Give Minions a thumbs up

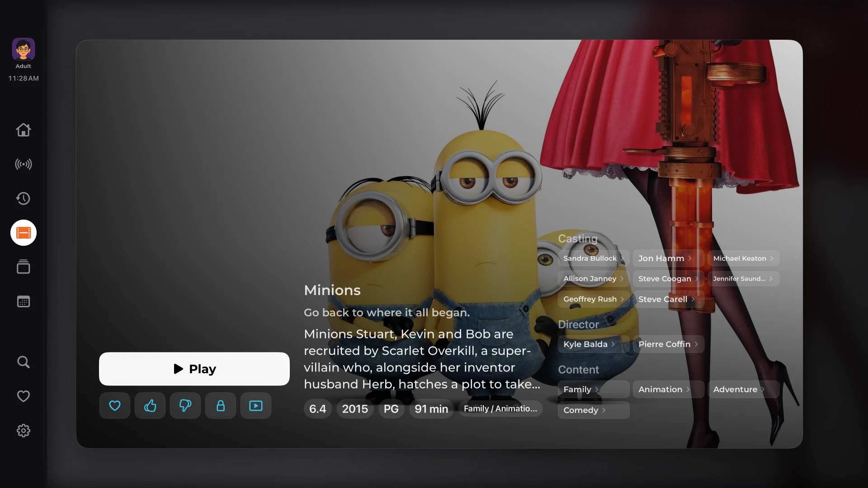point(150,406)
